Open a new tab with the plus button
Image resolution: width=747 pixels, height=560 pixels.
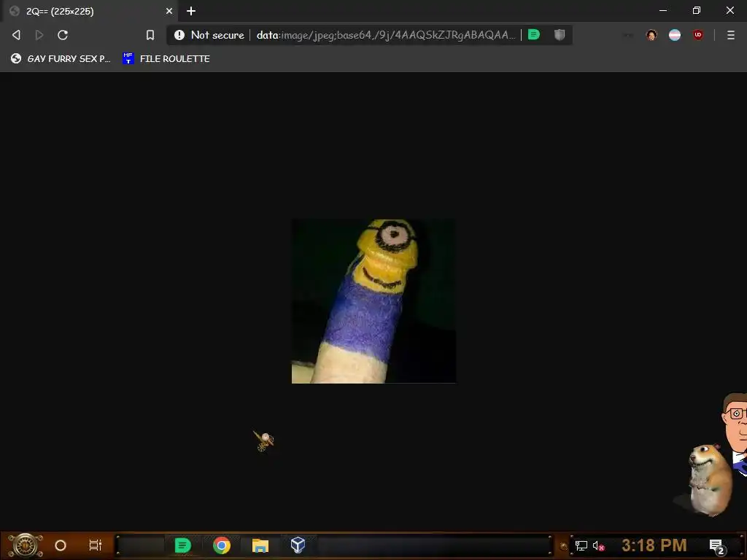coord(191,11)
